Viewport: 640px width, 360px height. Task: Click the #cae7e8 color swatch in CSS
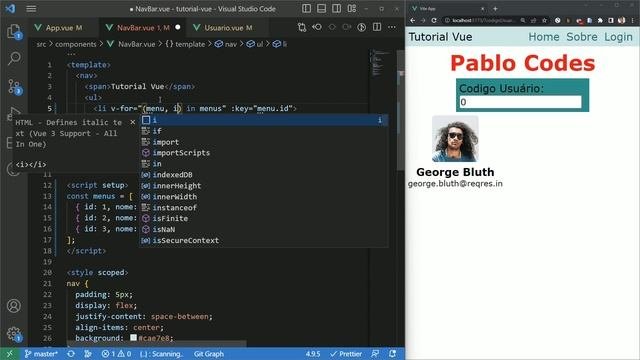point(133,338)
